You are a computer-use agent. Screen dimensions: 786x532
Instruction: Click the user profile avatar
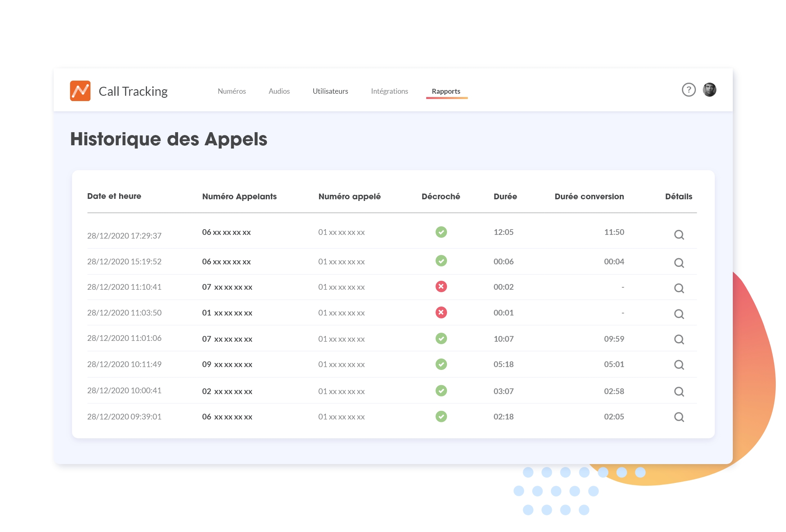tap(709, 90)
